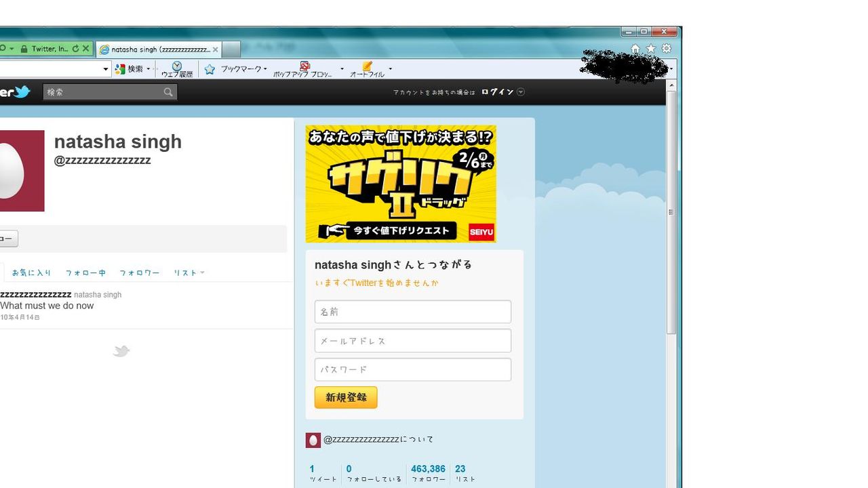Click the egg avatar profile picture

pyautogui.click(x=22, y=171)
